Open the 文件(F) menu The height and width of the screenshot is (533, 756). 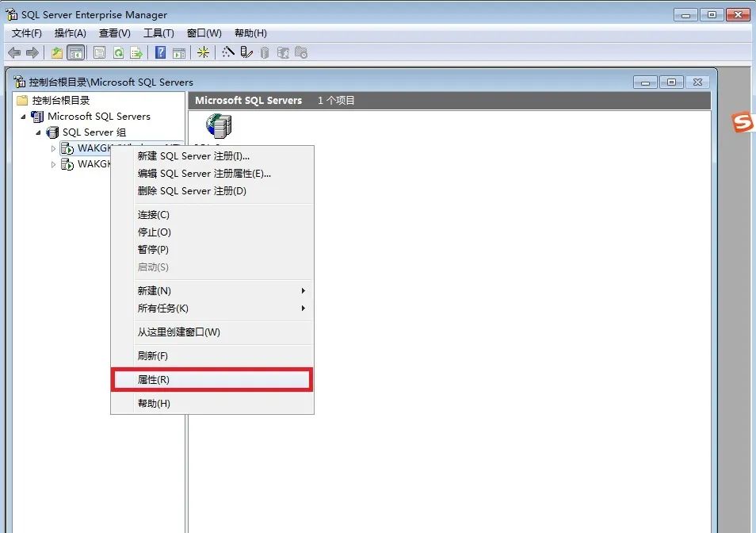(26, 33)
